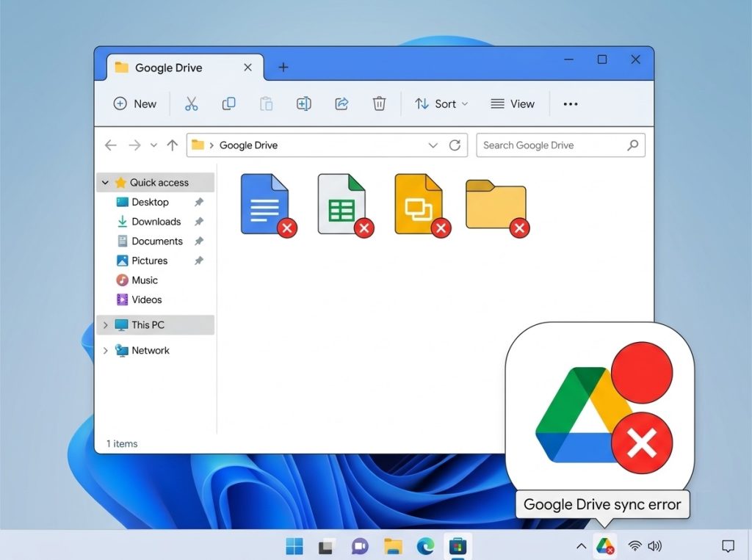
Task: Go up one folder level arrow
Action: pos(172,145)
